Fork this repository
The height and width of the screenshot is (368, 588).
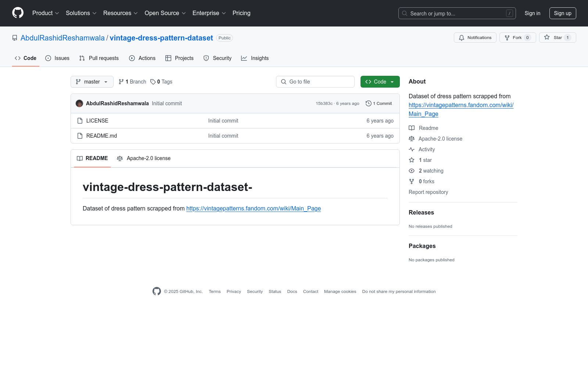517,38
